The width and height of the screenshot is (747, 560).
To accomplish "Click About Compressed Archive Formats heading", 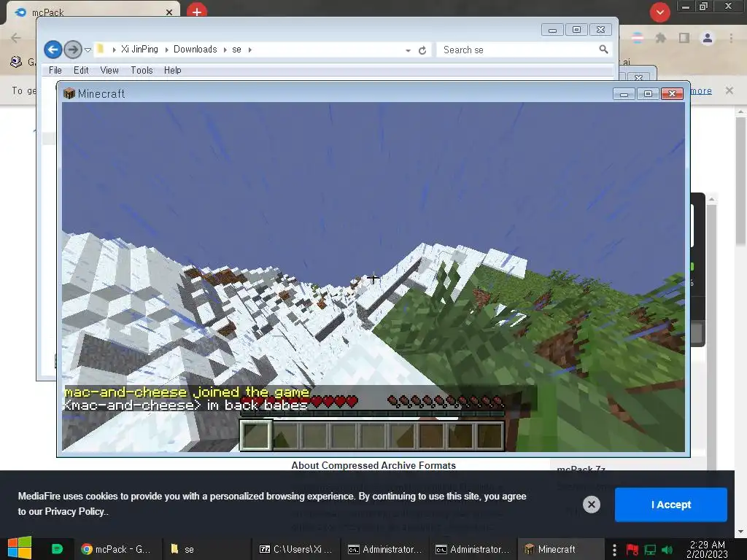I will (373, 465).
